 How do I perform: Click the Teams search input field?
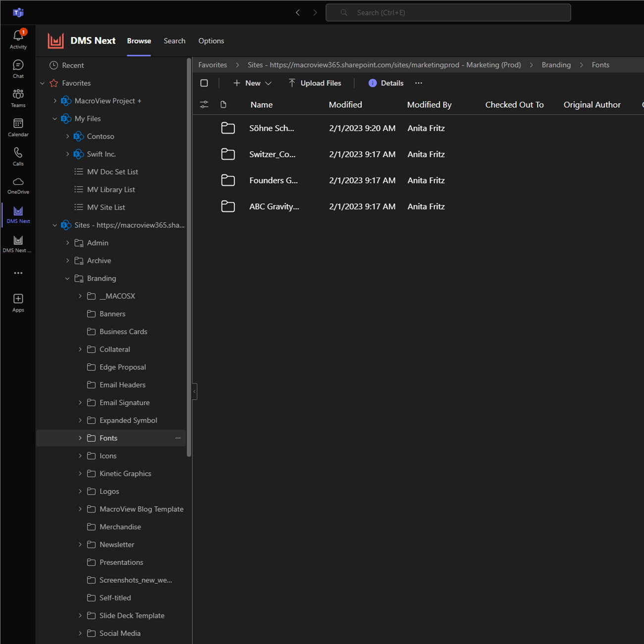pyautogui.click(x=448, y=13)
